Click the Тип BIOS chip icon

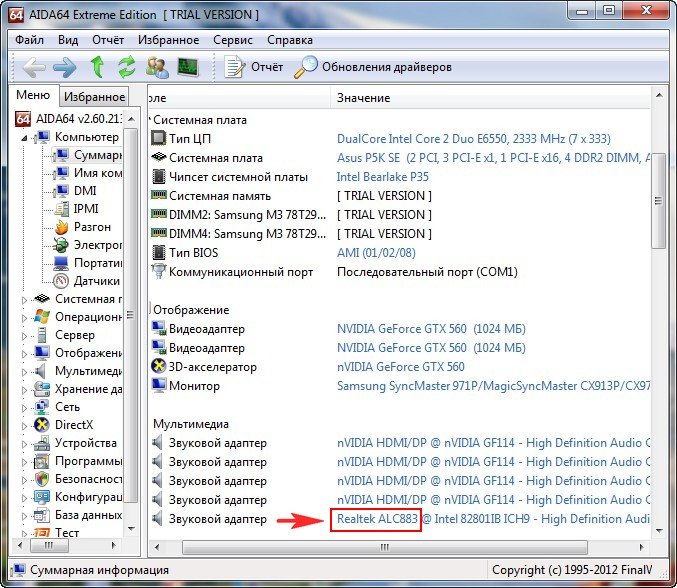click(158, 253)
